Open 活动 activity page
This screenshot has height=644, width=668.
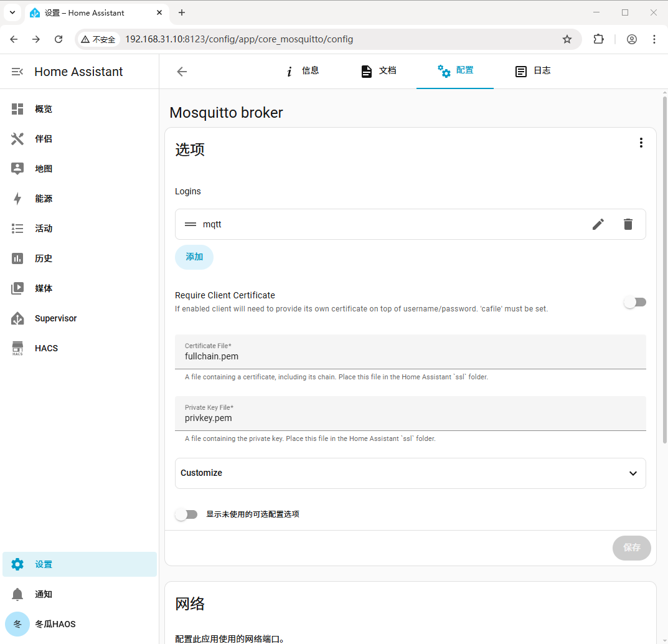(79, 229)
